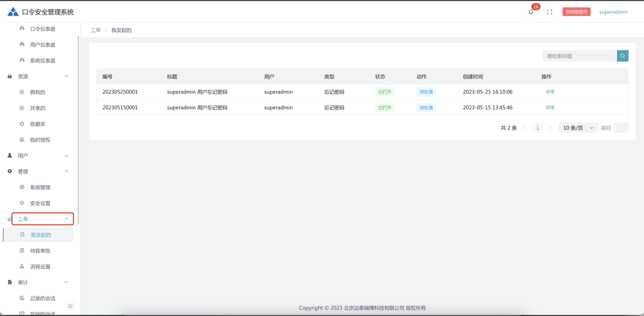Click the 工单 breadcrumb link
Screen dimensions: 644x316
(95, 30)
